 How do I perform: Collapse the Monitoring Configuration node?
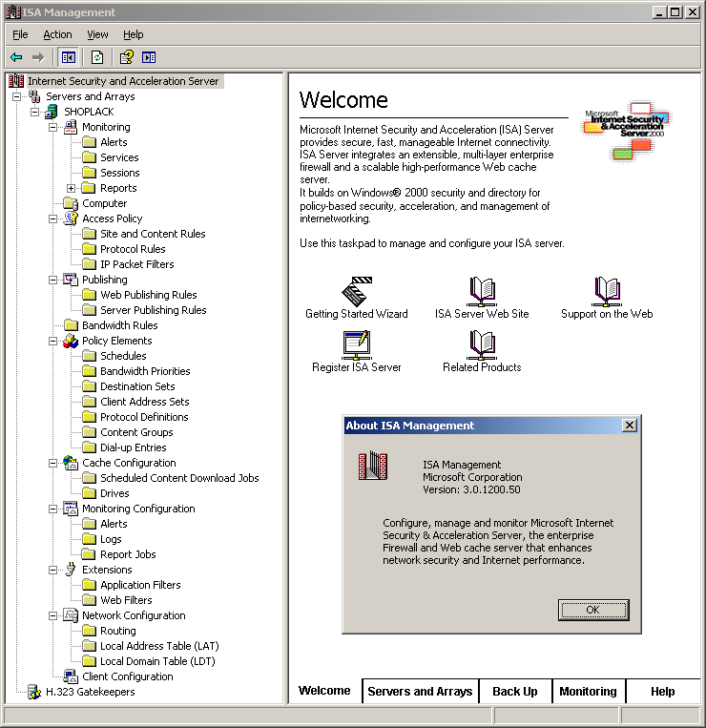click(x=52, y=509)
